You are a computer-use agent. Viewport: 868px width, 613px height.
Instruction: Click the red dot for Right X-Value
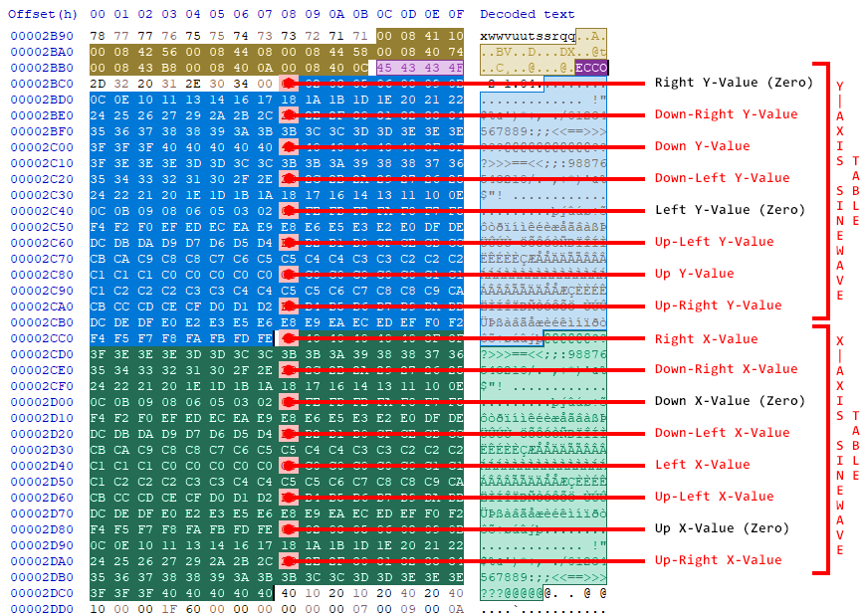click(289, 338)
